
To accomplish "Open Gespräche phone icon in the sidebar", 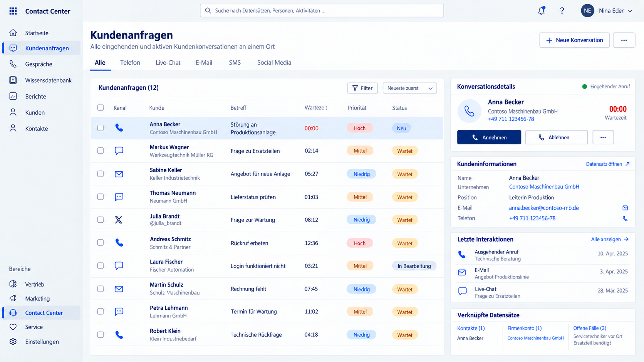I will pos(13,64).
